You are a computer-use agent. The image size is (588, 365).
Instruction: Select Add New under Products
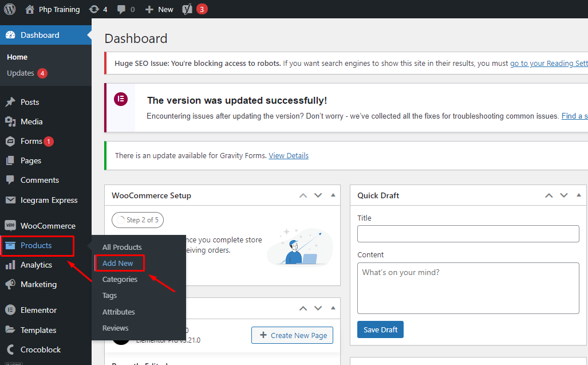click(x=118, y=263)
